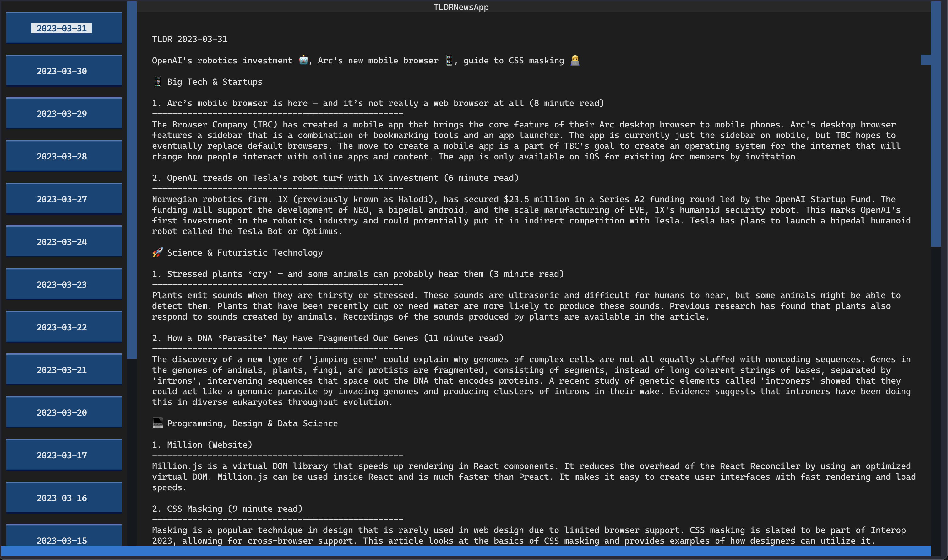The width and height of the screenshot is (948, 560).
Task: Open the 2023-03-29 newsletter
Action: coord(64,113)
